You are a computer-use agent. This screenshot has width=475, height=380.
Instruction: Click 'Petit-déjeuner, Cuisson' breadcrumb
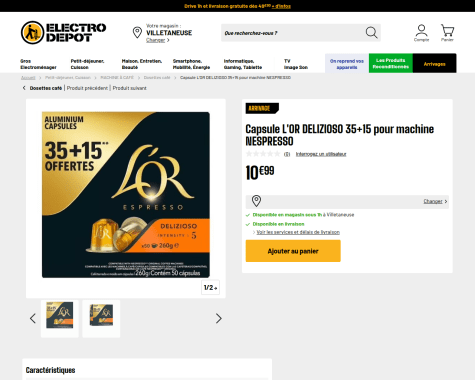pos(68,78)
